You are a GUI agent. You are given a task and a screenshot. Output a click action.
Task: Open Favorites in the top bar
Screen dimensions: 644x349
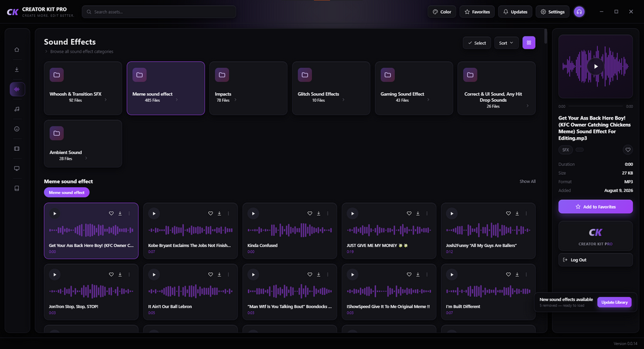click(x=477, y=12)
